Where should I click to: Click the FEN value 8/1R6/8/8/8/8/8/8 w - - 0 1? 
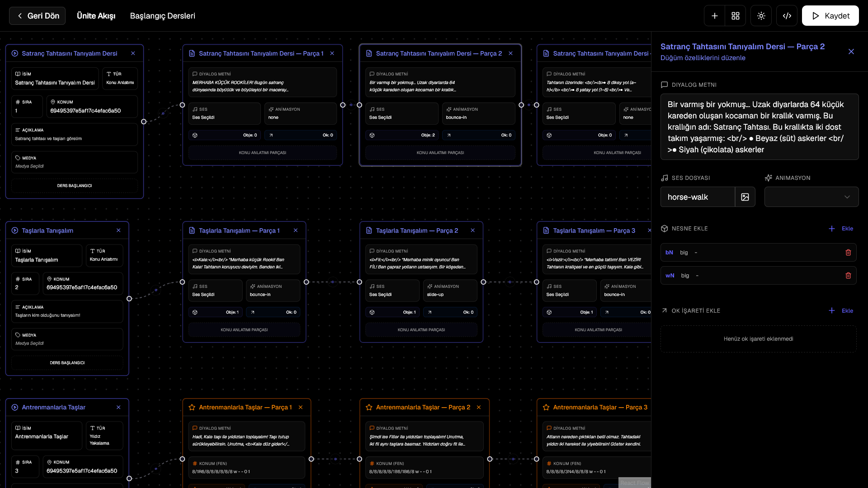(x=221, y=472)
